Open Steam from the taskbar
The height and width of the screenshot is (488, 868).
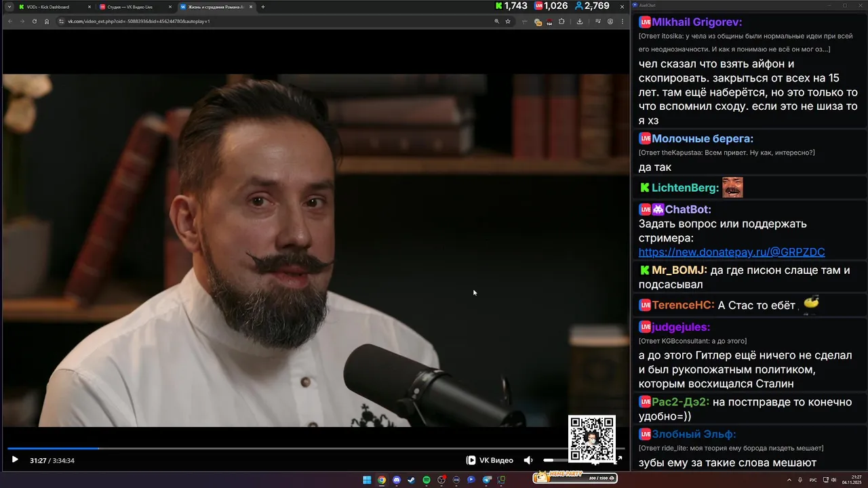412,480
